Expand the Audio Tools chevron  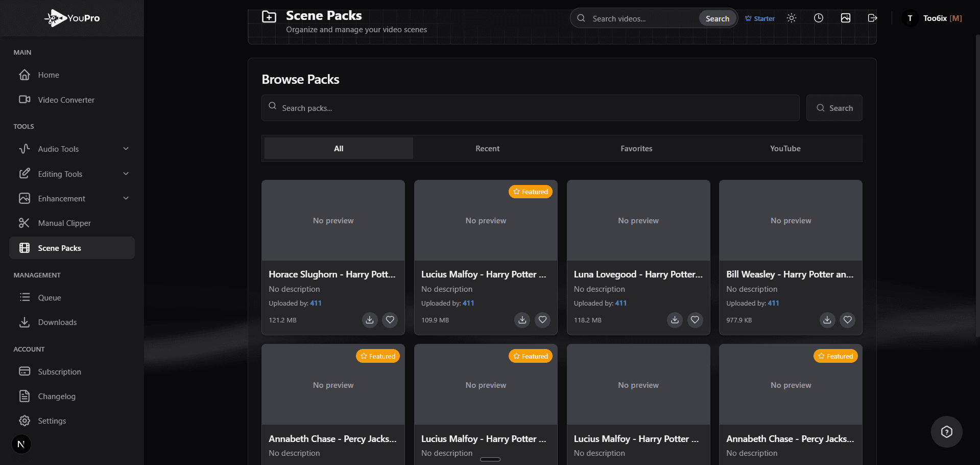click(x=126, y=149)
